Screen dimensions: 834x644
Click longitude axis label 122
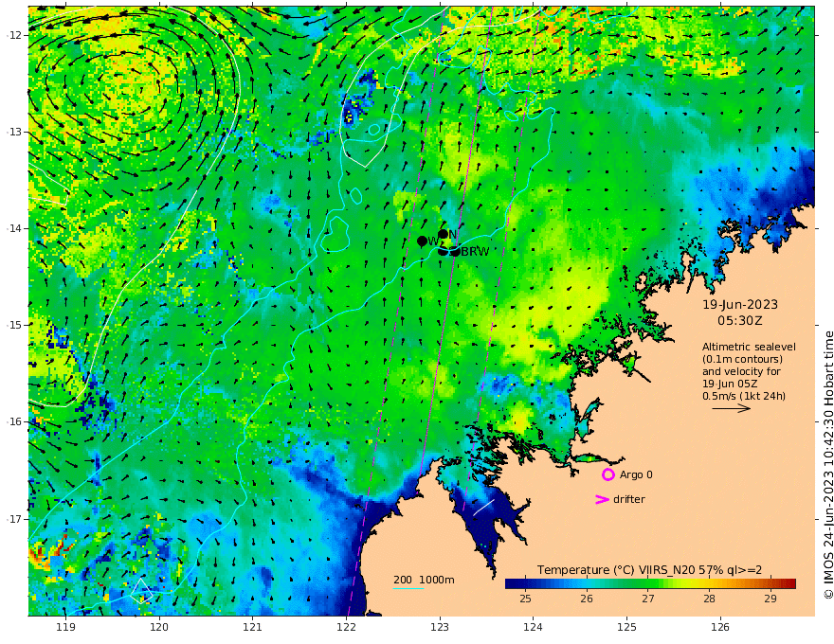tap(346, 627)
